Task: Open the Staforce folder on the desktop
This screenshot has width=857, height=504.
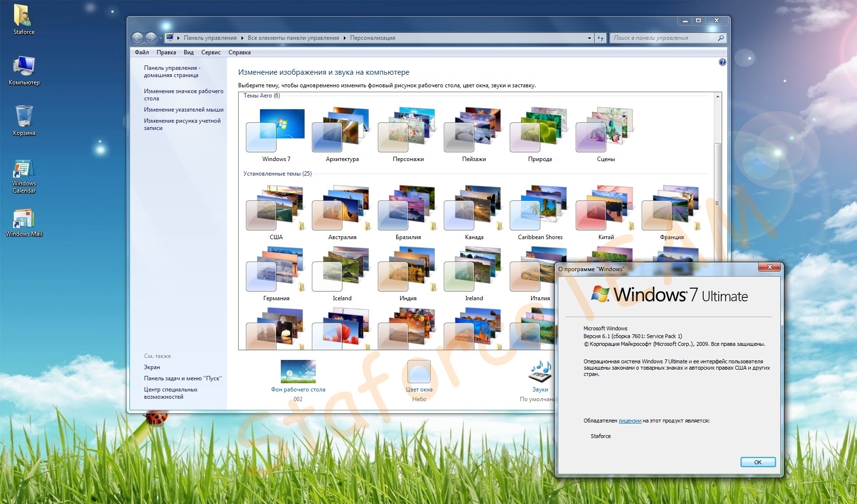Action: 24,19
